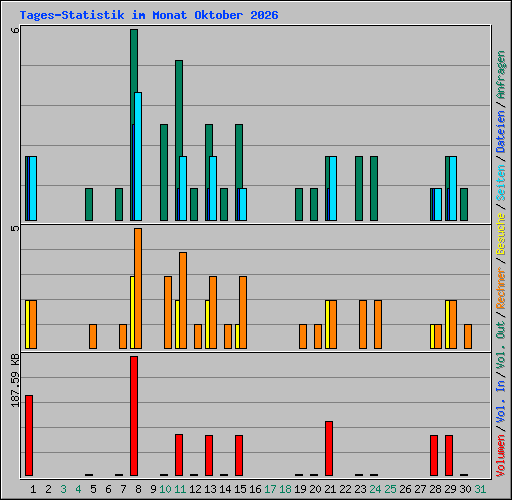Click the green Anfragen bar on day 5

coord(89,204)
